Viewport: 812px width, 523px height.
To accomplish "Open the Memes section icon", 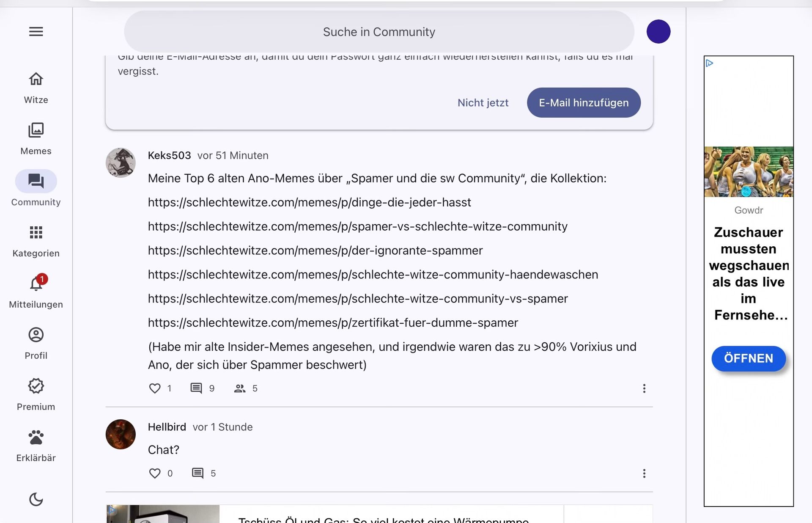I will pyautogui.click(x=36, y=130).
